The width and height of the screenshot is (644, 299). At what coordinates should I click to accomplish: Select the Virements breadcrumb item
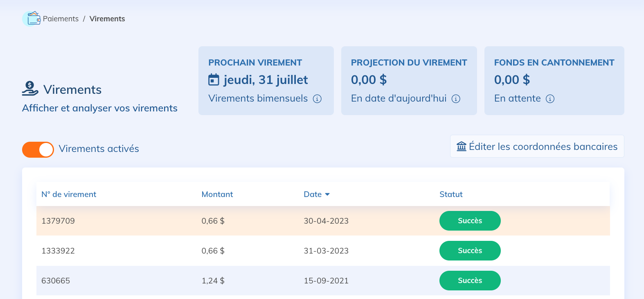107,19
